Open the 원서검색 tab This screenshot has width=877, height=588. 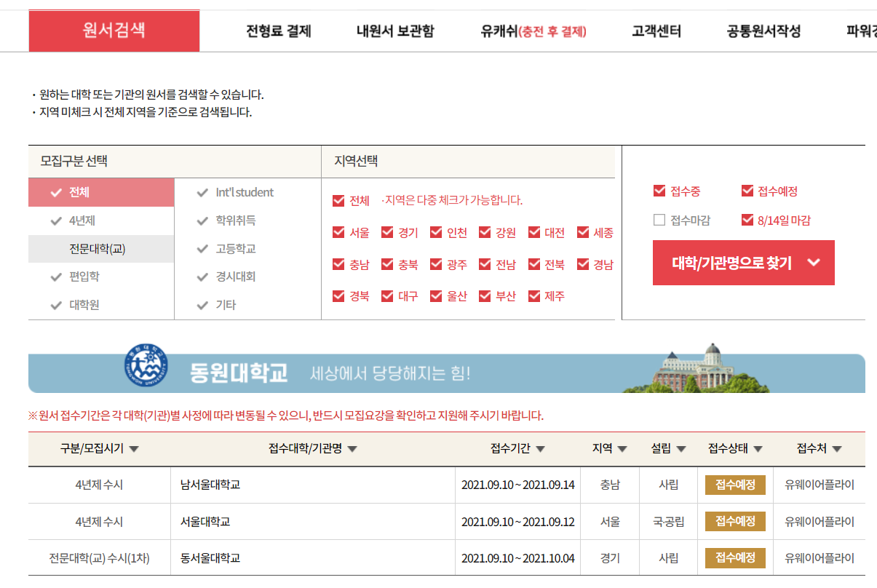(114, 31)
